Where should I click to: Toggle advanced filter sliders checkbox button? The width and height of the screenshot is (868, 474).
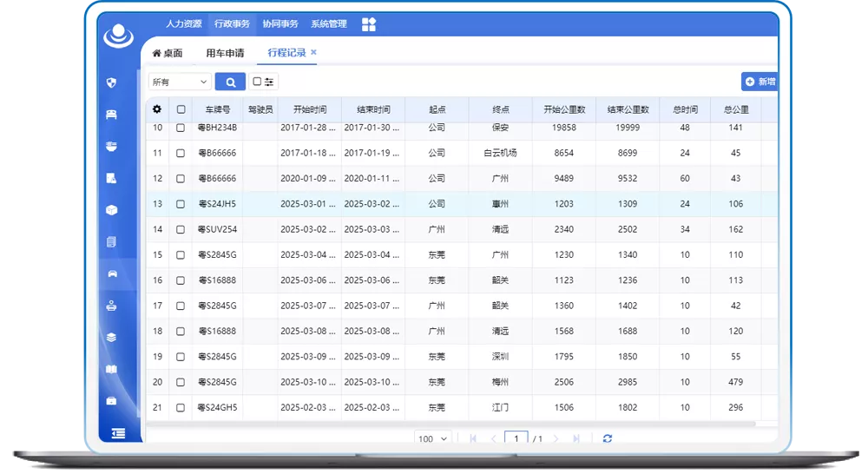pos(263,82)
